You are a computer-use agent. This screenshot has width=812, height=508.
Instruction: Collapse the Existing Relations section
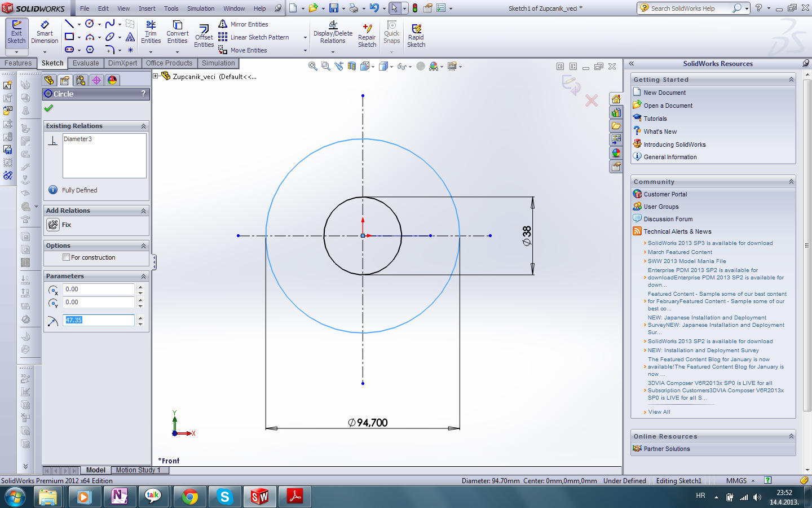tap(143, 126)
